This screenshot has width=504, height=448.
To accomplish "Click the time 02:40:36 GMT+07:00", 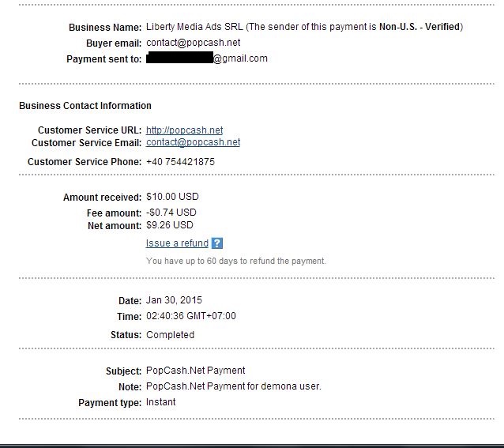I will click(190, 316).
